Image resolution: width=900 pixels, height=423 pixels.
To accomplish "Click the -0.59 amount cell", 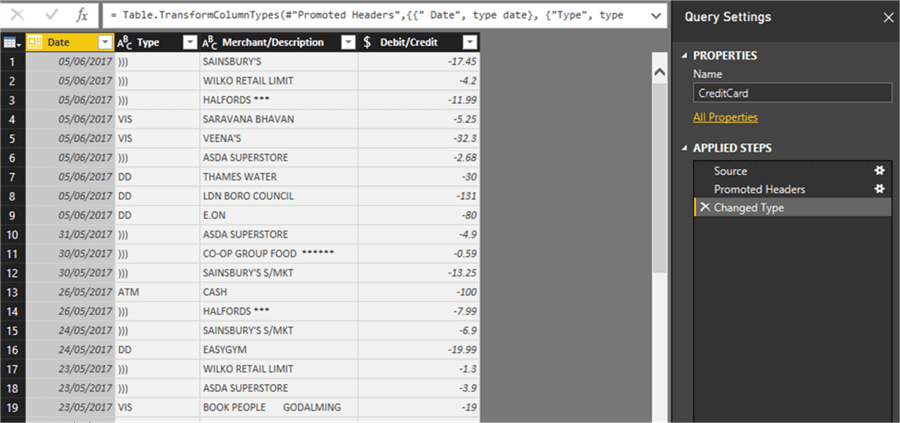I will 419,254.
